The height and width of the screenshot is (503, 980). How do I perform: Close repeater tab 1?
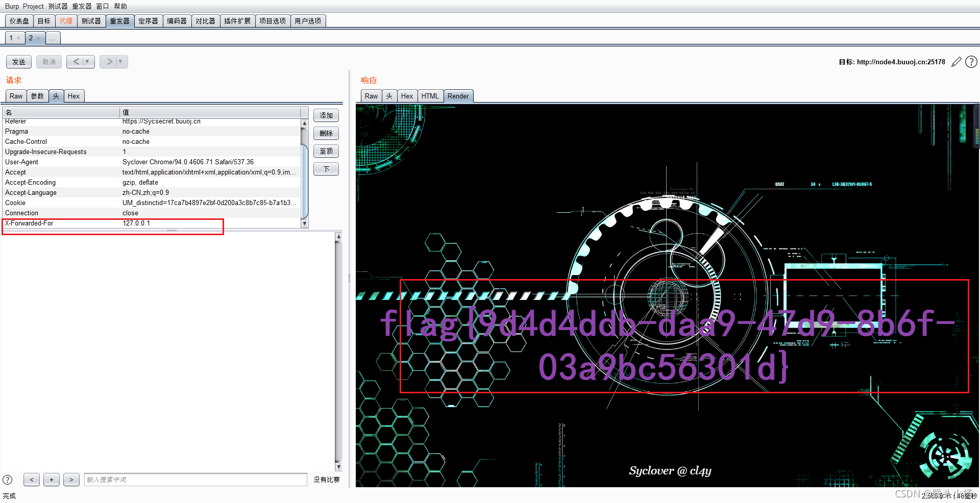19,38
